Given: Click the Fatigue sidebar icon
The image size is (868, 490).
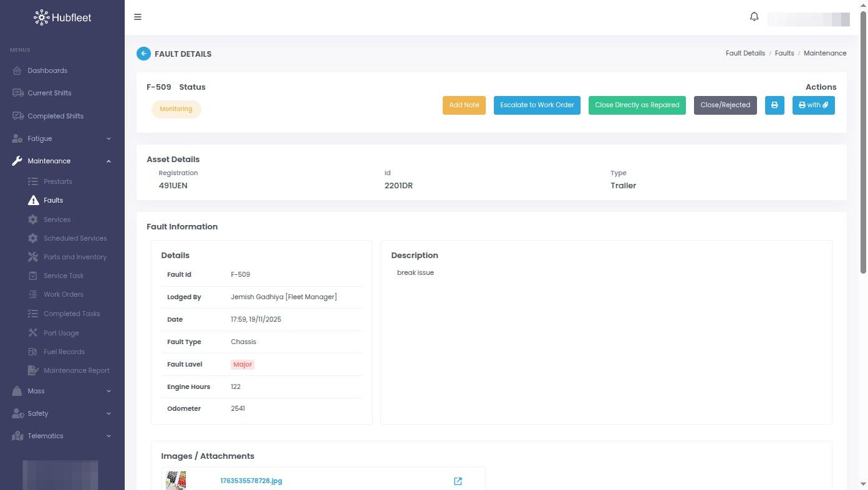Looking at the screenshot, I should [17, 138].
